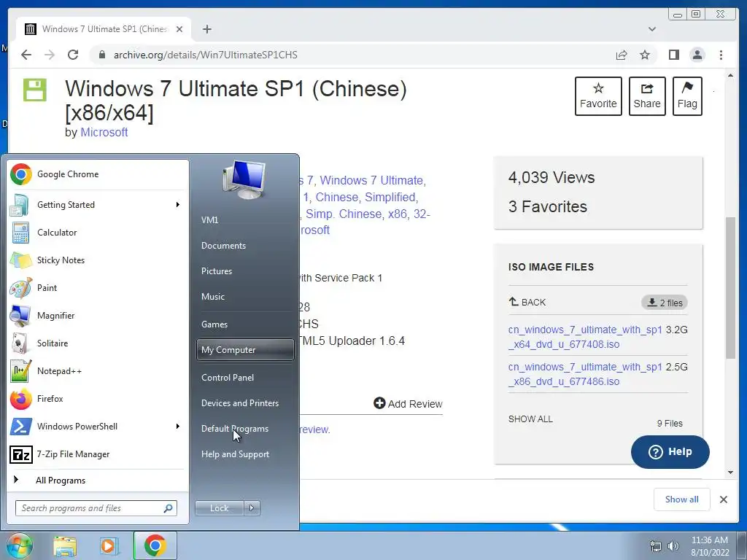The image size is (747, 560).
Task: Flag this archive item
Action: coord(687,96)
